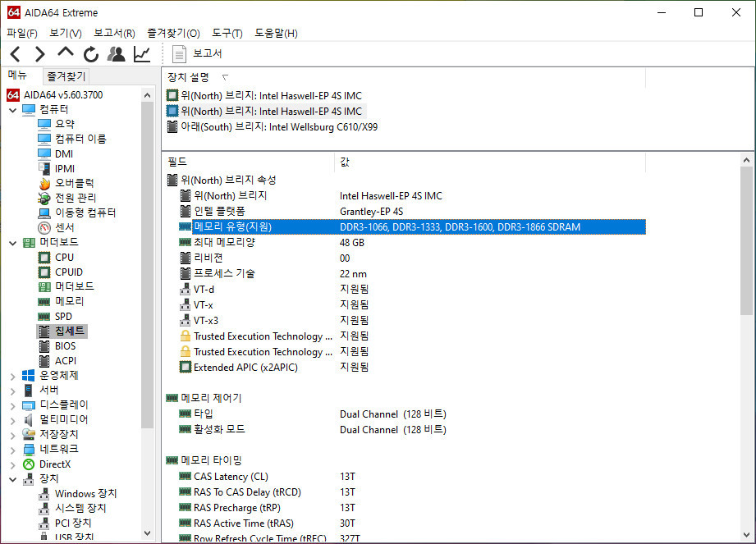Screen dimensions: 756x544
Task: Open the 도움말(H) menu
Action: click(x=277, y=34)
